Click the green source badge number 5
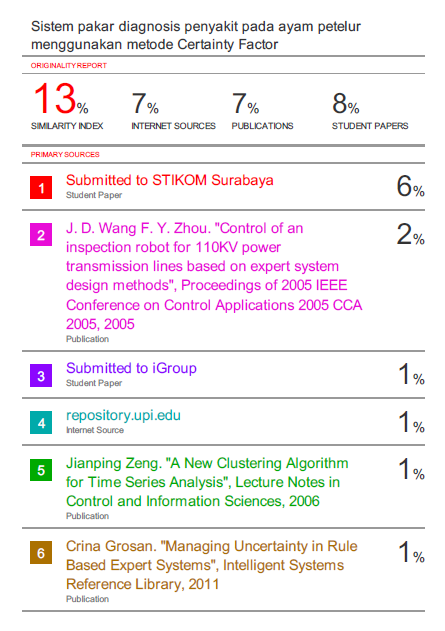Image resolution: width=445 pixels, height=631 pixels. (41, 470)
